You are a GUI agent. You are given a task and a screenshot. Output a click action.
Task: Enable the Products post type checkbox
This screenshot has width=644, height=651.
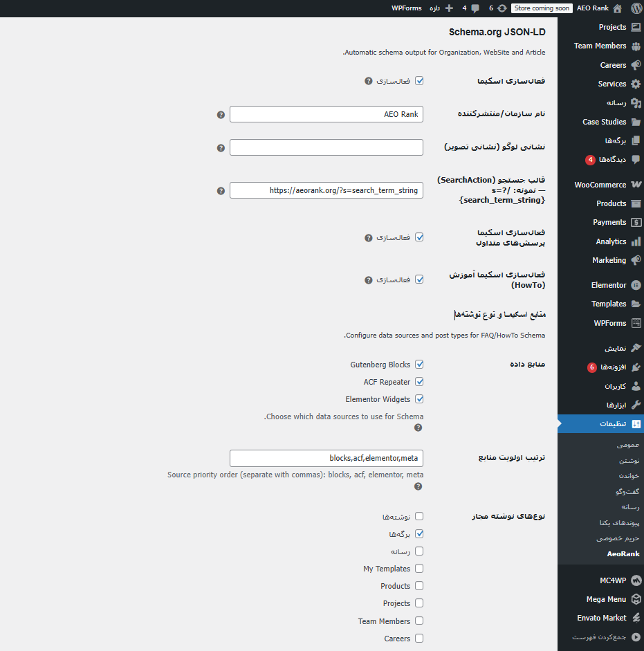419,586
